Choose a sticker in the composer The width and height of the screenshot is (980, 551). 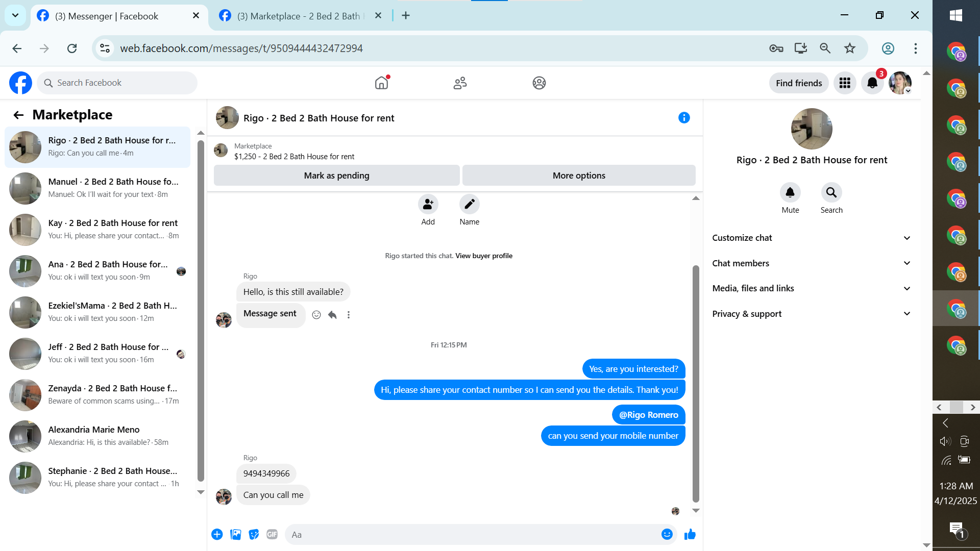pyautogui.click(x=254, y=534)
